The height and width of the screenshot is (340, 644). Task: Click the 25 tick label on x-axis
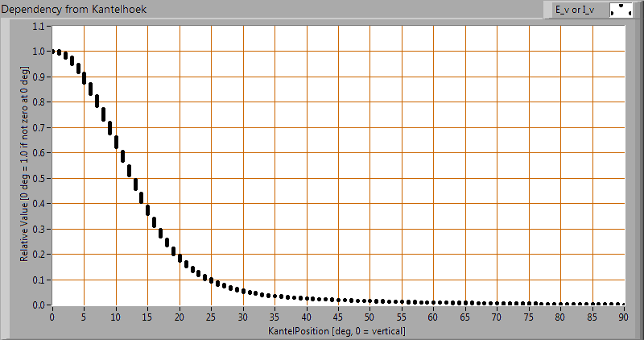point(211,318)
